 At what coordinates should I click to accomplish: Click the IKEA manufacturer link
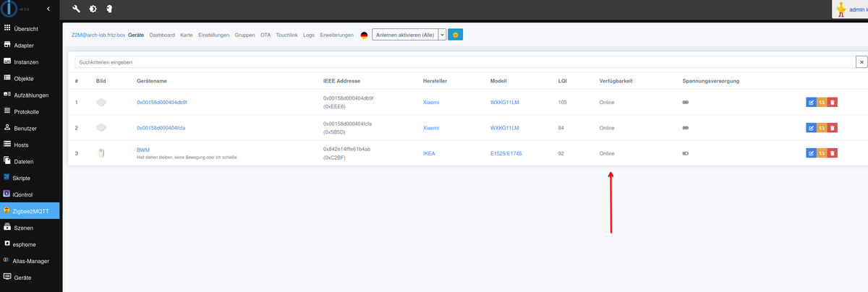(x=429, y=153)
